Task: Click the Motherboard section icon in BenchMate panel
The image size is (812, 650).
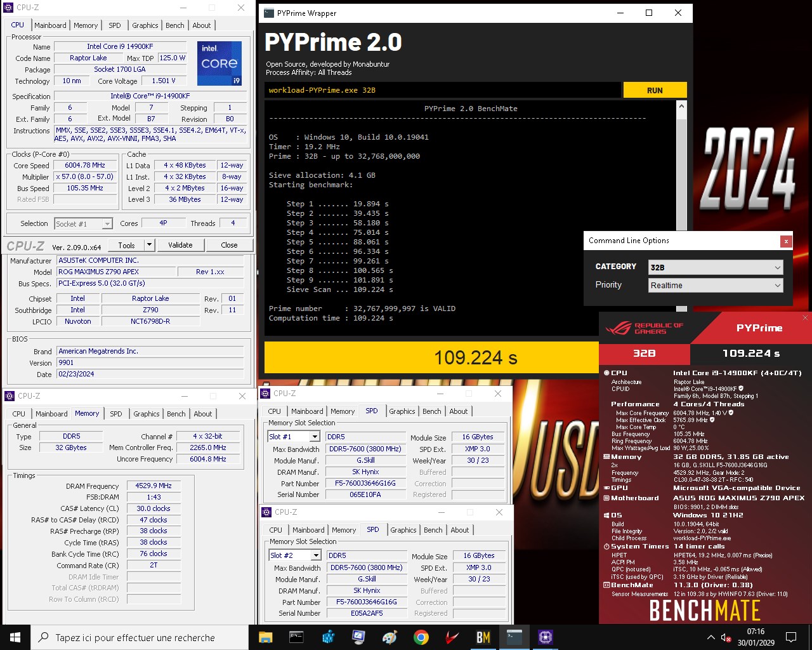Action: click(606, 498)
